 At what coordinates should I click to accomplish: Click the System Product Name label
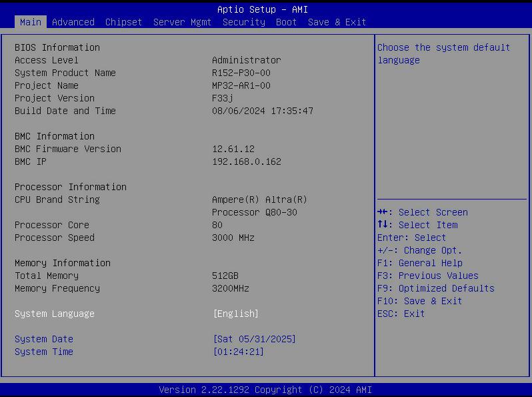(65, 73)
